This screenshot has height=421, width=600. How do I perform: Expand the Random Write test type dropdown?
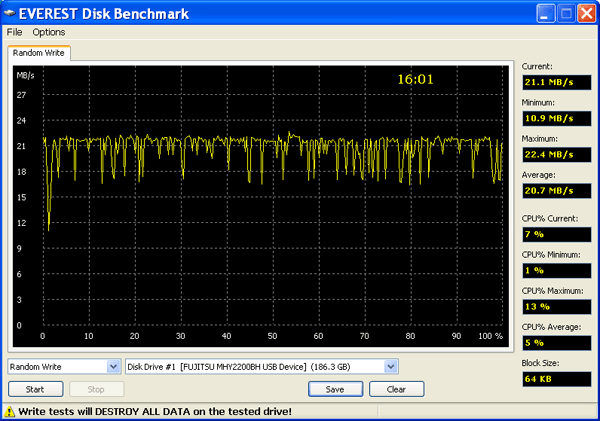click(x=113, y=367)
